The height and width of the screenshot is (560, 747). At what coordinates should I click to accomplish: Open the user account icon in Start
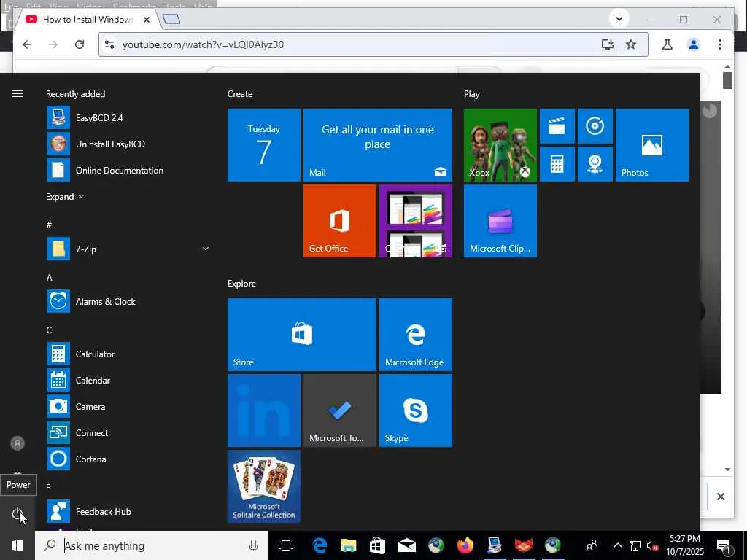[x=18, y=443]
